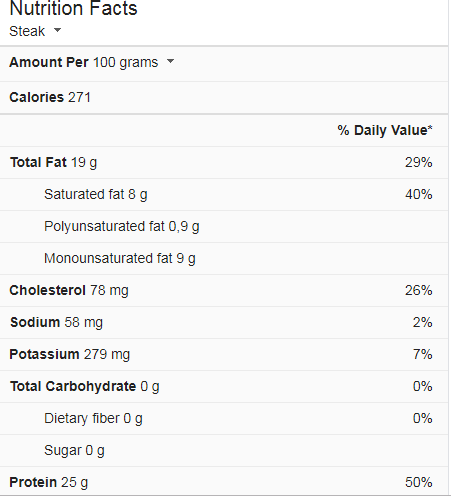This screenshot has height=496, width=451.
Task: Select the Monounsaturated fat 9 g row
Action: tap(224, 259)
